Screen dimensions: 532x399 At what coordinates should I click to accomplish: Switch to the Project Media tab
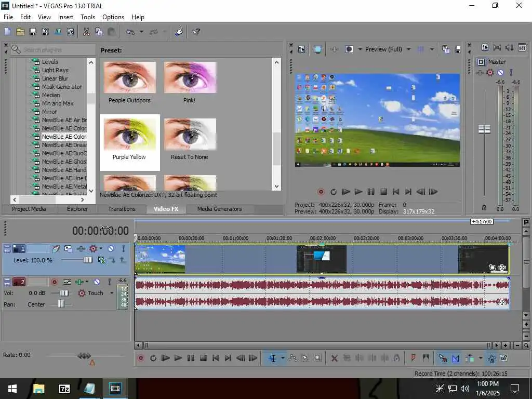click(29, 209)
